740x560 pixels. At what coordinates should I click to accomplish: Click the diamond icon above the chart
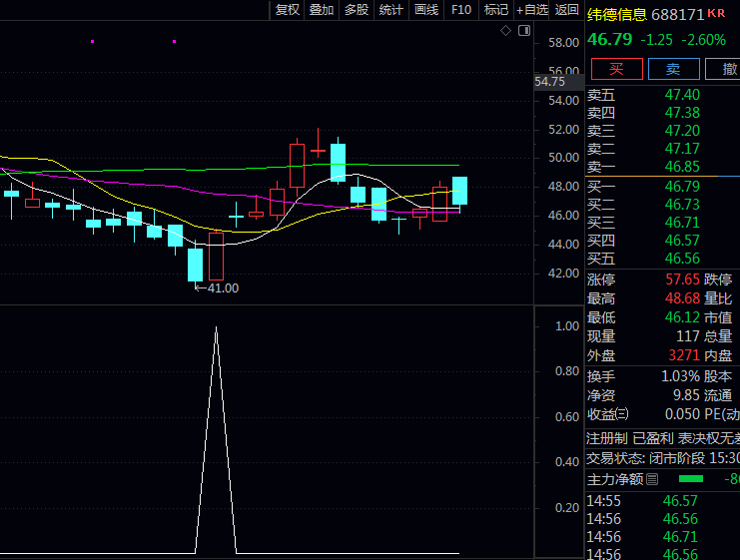click(506, 31)
